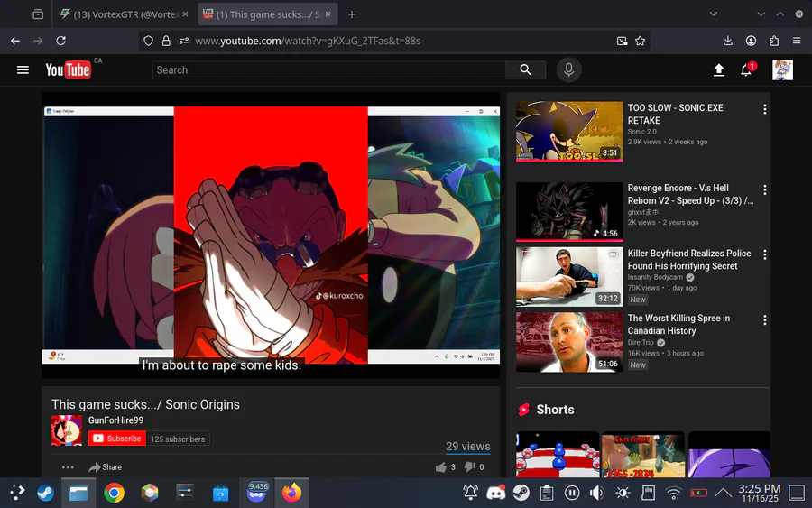Screen dimensions: 812x508
Task: Open the Firefox view recent browsing icon
Action: [38, 14]
